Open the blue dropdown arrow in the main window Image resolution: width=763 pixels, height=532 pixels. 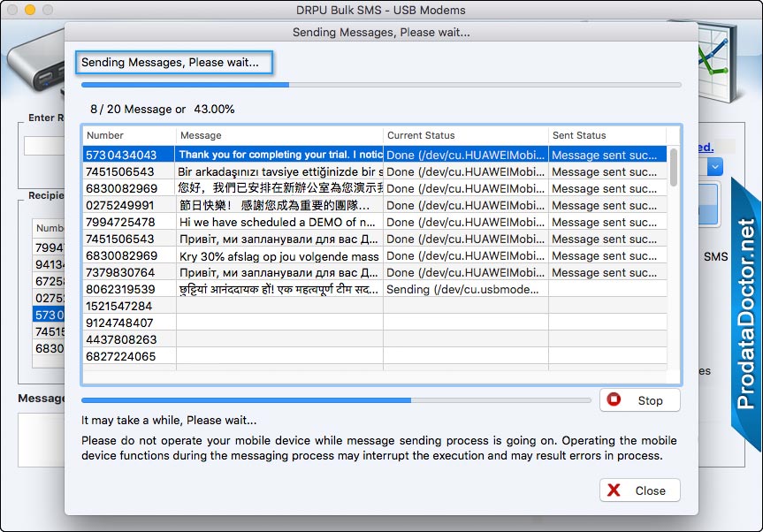714,167
